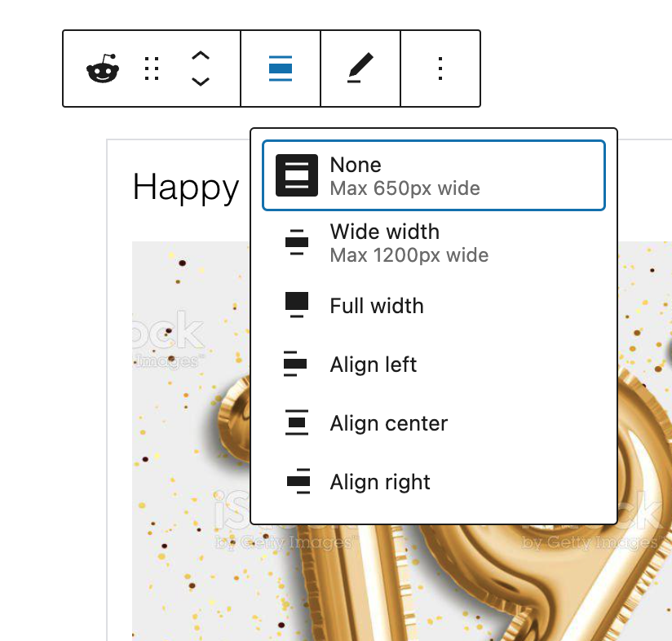Click the Reddit block type icon
This screenshot has height=641, width=672.
tap(102, 69)
